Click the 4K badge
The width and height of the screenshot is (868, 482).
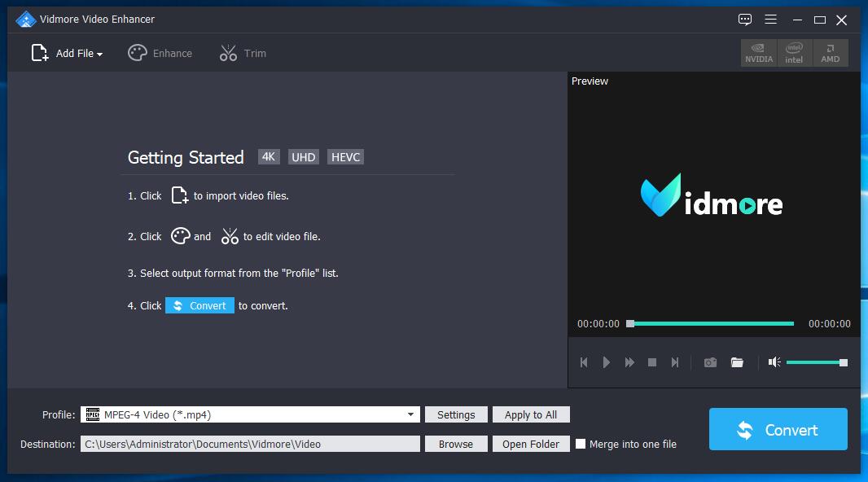coord(269,157)
